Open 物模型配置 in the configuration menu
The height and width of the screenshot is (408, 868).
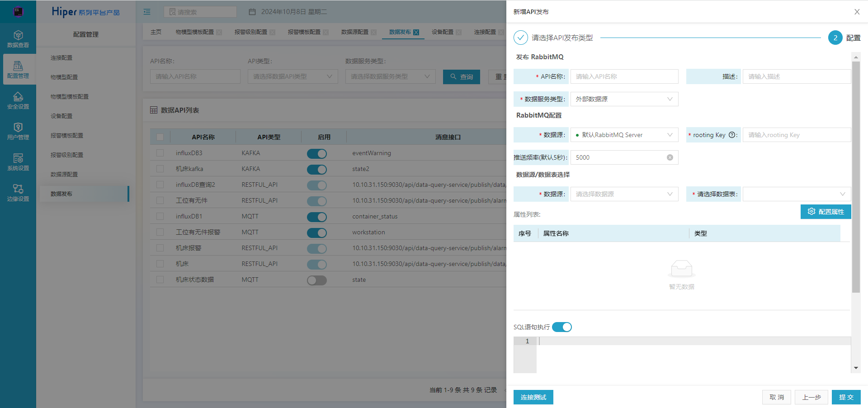[x=64, y=77]
